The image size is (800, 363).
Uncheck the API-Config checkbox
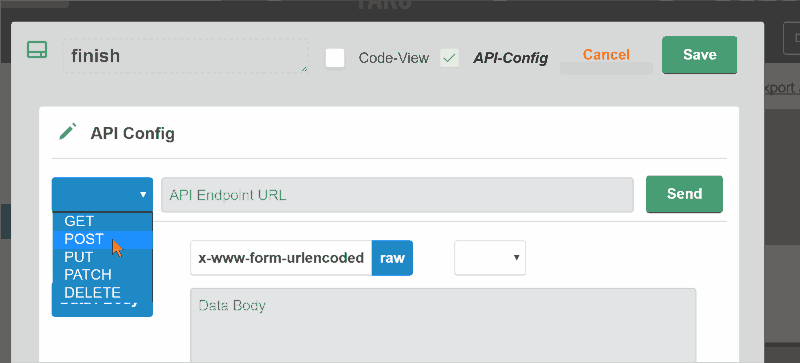point(449,58)
